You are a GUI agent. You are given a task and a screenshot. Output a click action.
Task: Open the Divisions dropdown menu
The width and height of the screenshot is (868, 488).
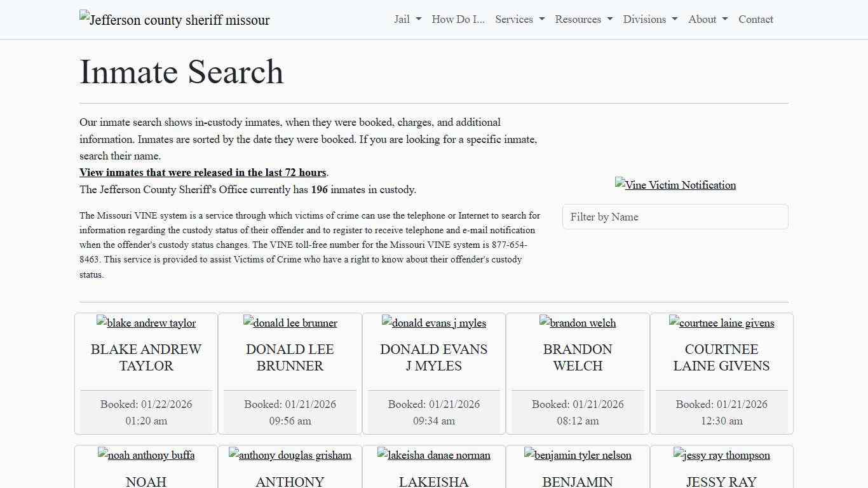[x=650, y=19]
